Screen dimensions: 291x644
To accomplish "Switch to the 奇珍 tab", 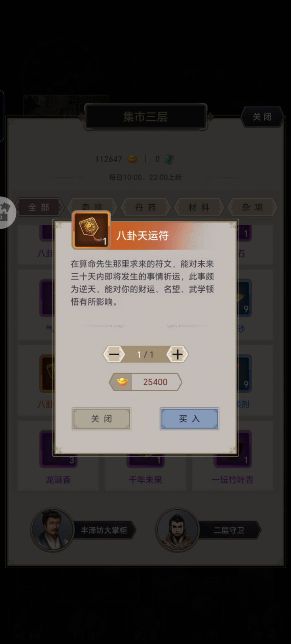I will (x=92, y=208).
